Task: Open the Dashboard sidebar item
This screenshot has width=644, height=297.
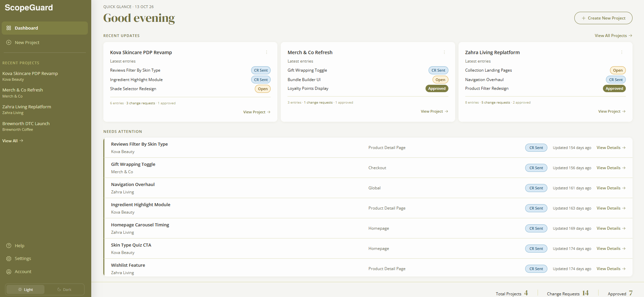Action: 45,28
